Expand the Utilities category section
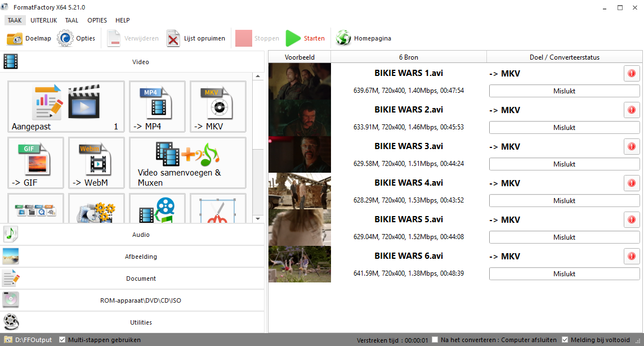 pos(132,322)
